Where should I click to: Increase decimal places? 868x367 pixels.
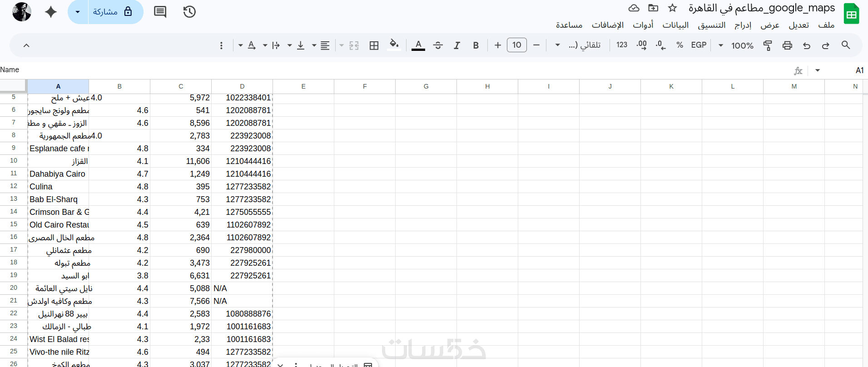coord(641,45)
